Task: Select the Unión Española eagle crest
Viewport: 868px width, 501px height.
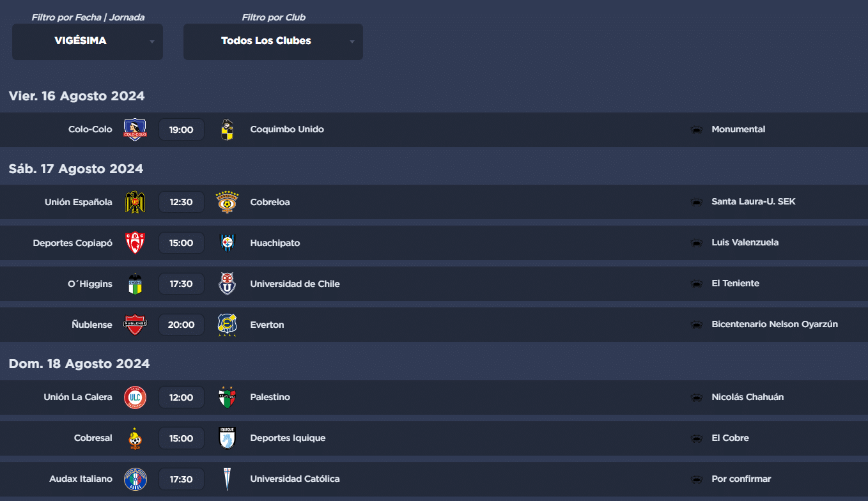Action: click(x=135, y=202)
